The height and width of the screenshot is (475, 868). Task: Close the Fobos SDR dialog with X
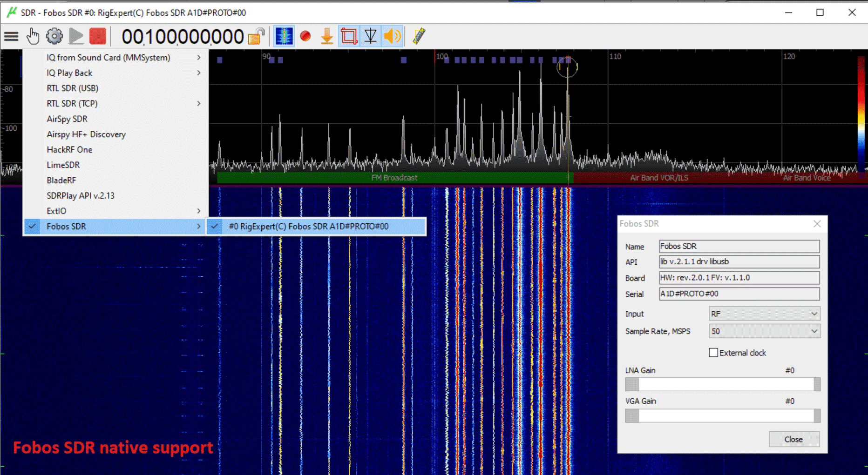(817, 224)
